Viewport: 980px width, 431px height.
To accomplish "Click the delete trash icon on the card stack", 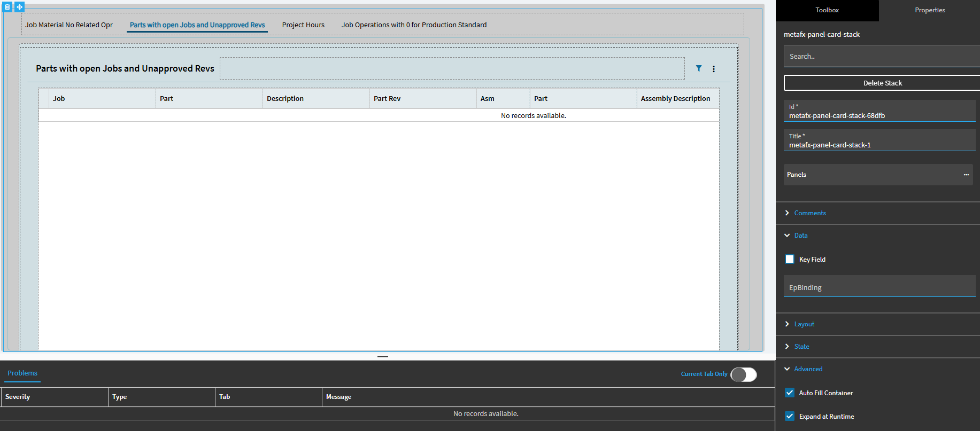I will (x=7, y=7).
